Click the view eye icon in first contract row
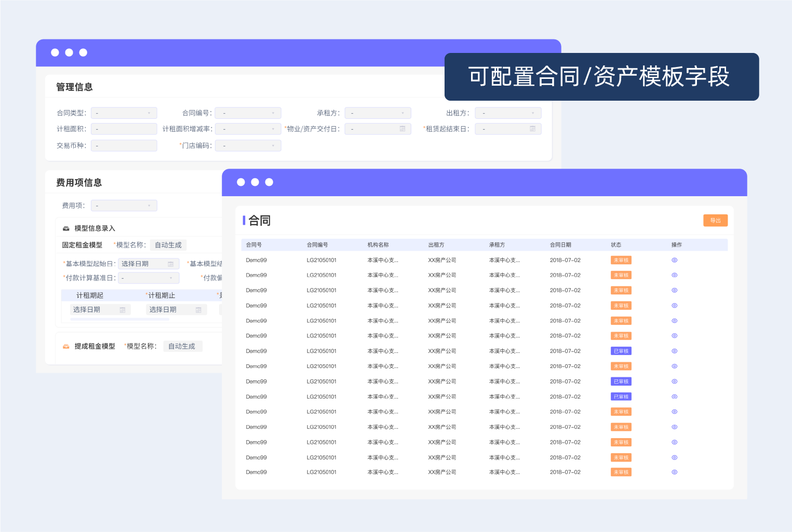Viewport: 792px width, 532px height. coord(675,260)
